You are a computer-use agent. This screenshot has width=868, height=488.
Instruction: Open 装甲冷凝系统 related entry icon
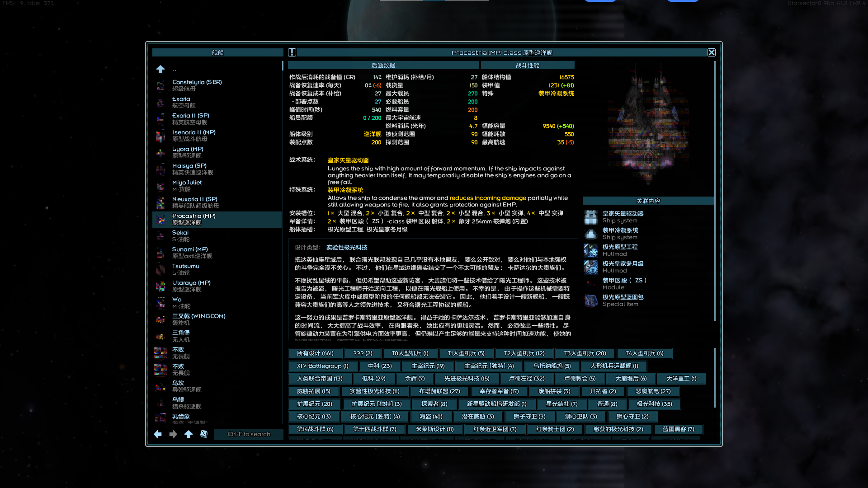tap(591, 234)
